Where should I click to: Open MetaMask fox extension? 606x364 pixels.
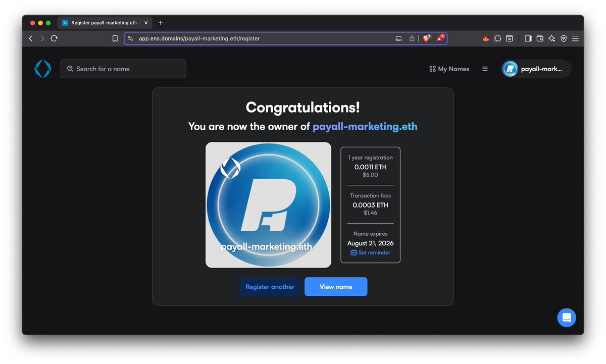486,38
